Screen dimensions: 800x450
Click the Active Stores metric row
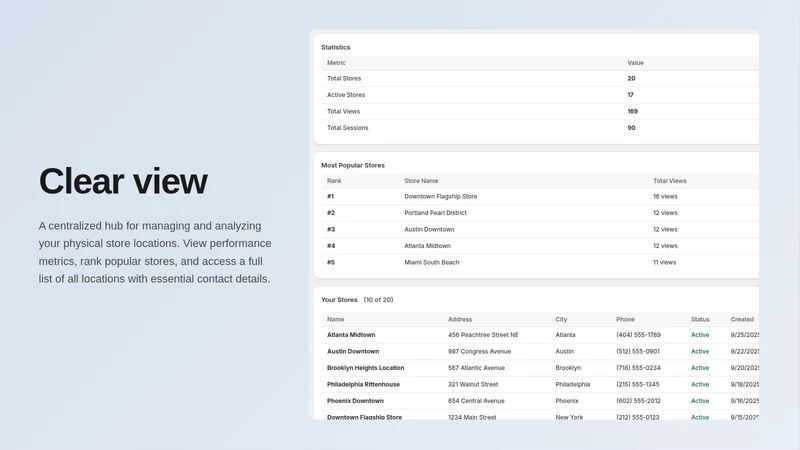pos(540,95)
